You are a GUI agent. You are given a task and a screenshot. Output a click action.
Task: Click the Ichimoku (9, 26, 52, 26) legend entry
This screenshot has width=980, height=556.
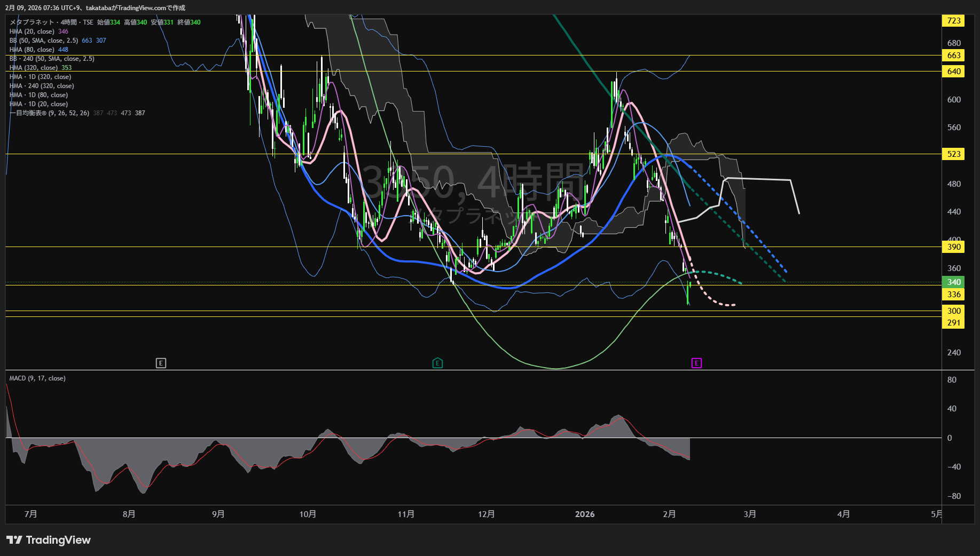[49, 113]
